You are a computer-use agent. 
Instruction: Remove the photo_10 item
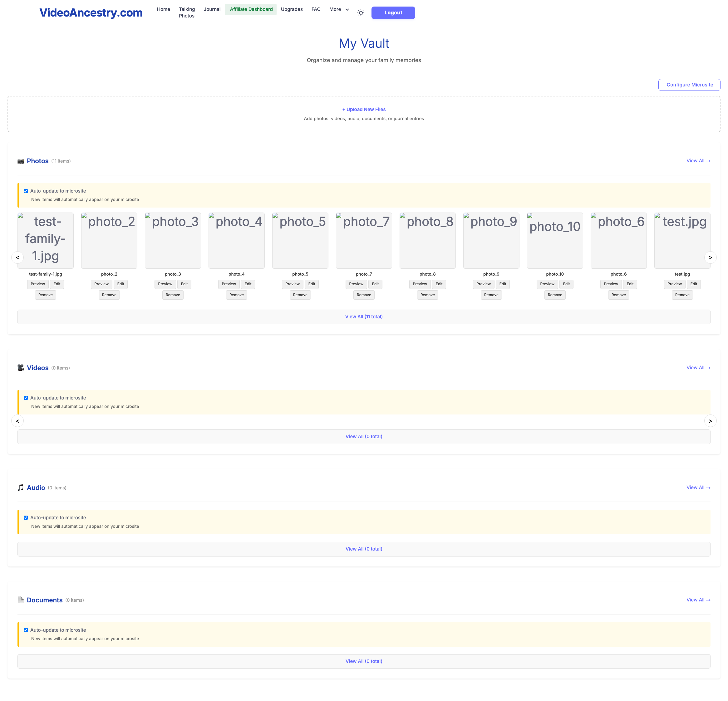(x=554, y=295)
